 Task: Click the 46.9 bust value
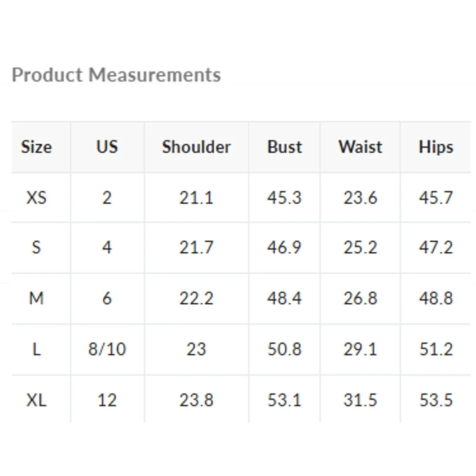point(285,248)
